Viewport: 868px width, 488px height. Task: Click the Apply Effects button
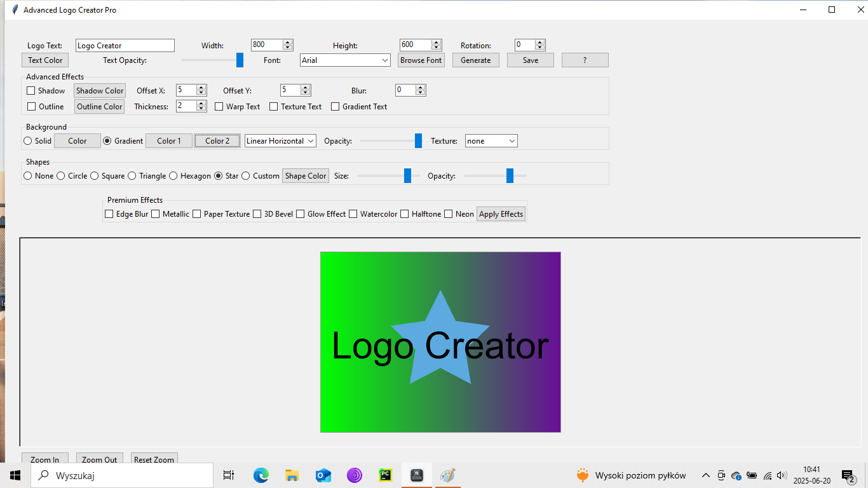point(501,214)
